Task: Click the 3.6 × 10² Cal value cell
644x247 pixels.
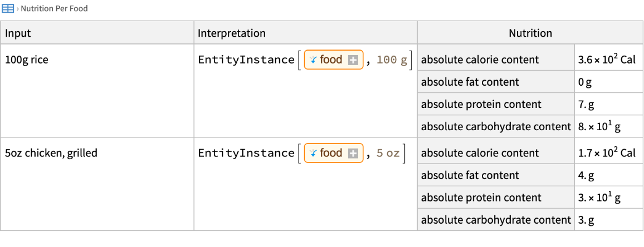Action: pos(607,60)
